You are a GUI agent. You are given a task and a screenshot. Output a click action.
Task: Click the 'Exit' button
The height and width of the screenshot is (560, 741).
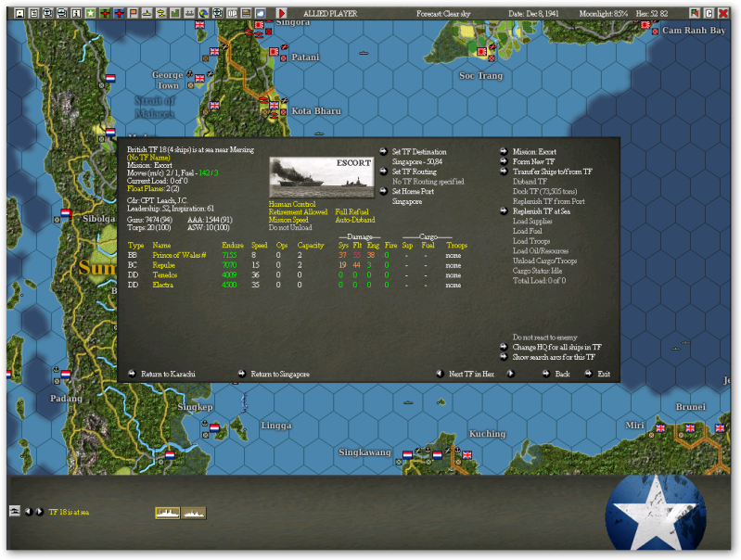point(604,374)
